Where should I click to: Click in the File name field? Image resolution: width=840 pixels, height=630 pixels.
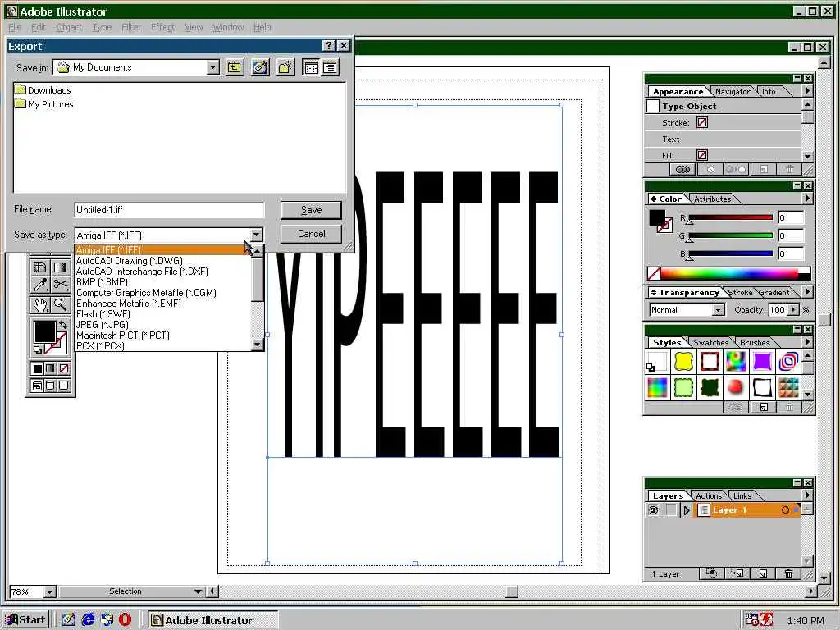coord(169,210)
